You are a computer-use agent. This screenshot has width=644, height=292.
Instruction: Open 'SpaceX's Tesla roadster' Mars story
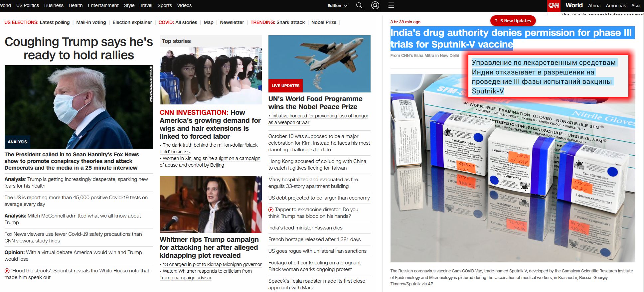pos(317,284)
